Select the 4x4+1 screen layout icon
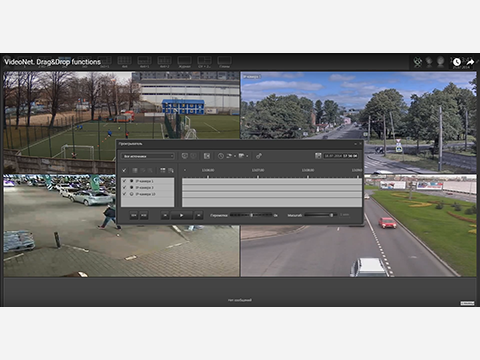480x360 pixels. tap(144, 61)
